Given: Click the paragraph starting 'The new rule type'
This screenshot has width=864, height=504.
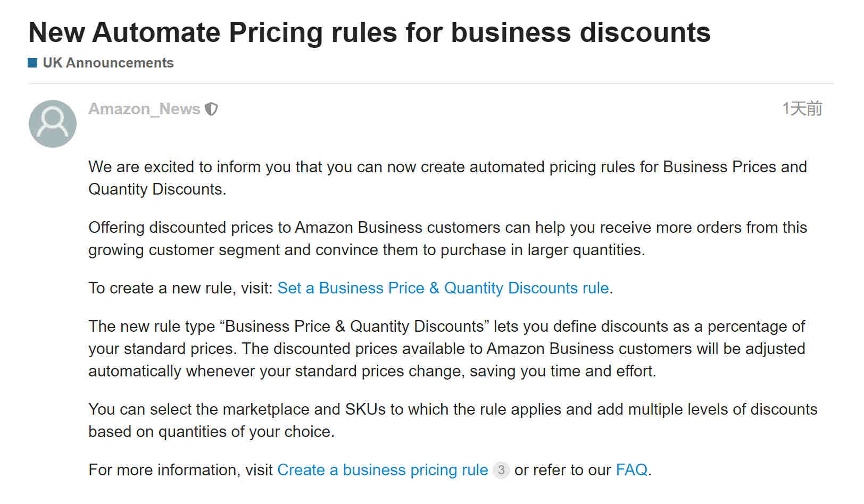Looking at the screenshot, I should tap(447, 349).
